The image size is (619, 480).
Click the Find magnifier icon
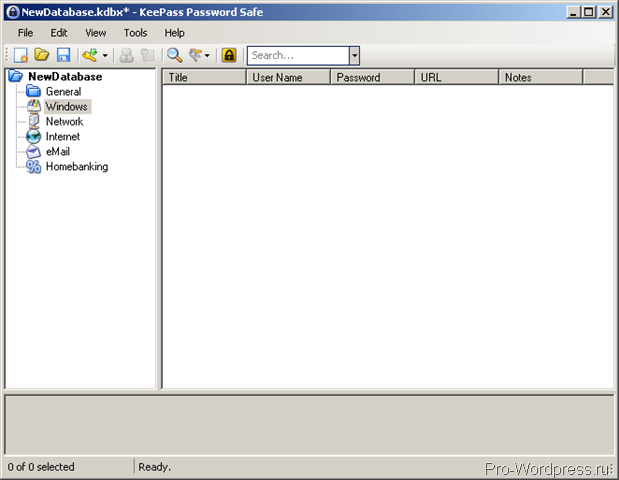coord(174,55)
